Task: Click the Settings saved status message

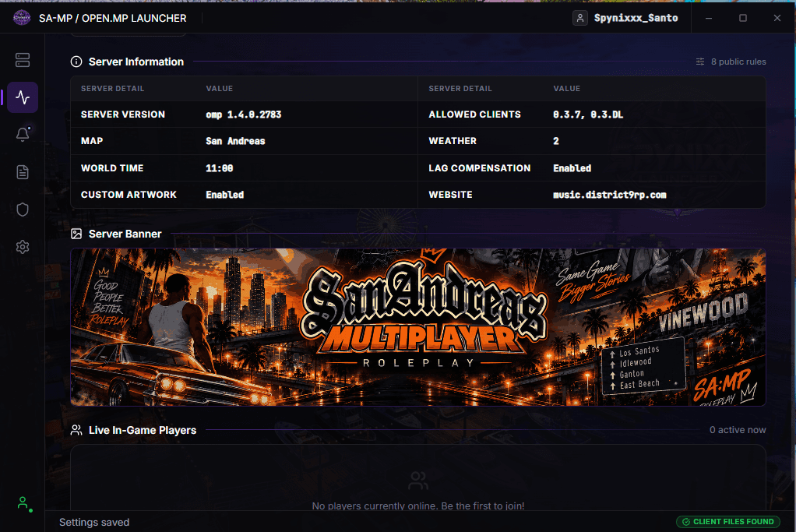Action: pos(94,523)
